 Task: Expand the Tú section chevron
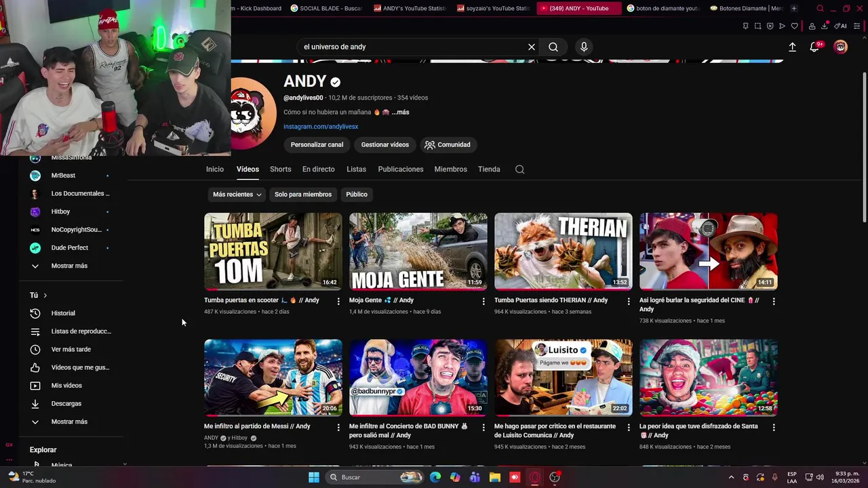(x=45, y=296)
